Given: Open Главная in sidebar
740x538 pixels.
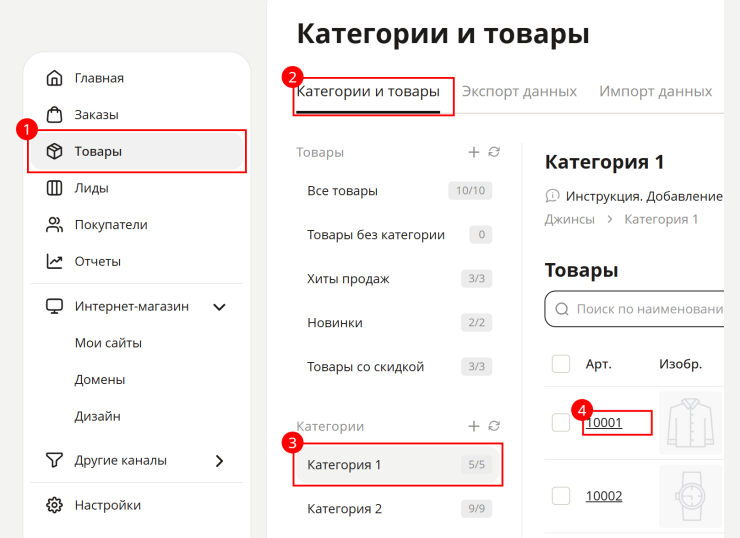Looking at the screenshot, I should tap(137, 78).
